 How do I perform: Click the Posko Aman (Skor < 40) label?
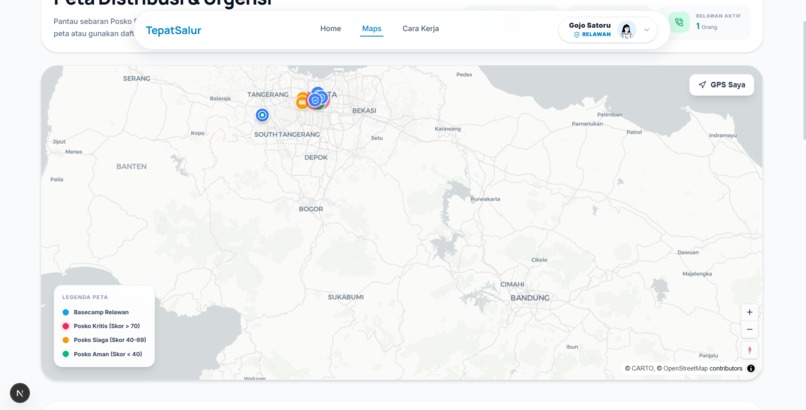[108, 354]
